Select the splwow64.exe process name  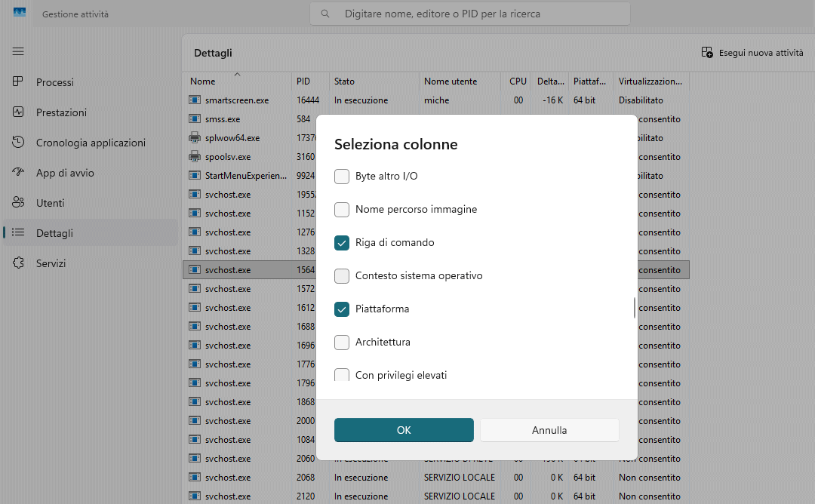click(232, 137)
